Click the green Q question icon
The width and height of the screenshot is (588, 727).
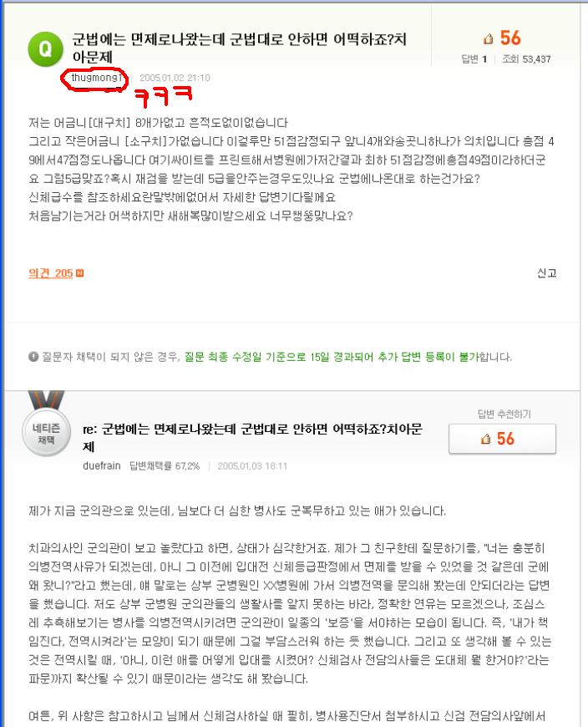pos(45,49)
